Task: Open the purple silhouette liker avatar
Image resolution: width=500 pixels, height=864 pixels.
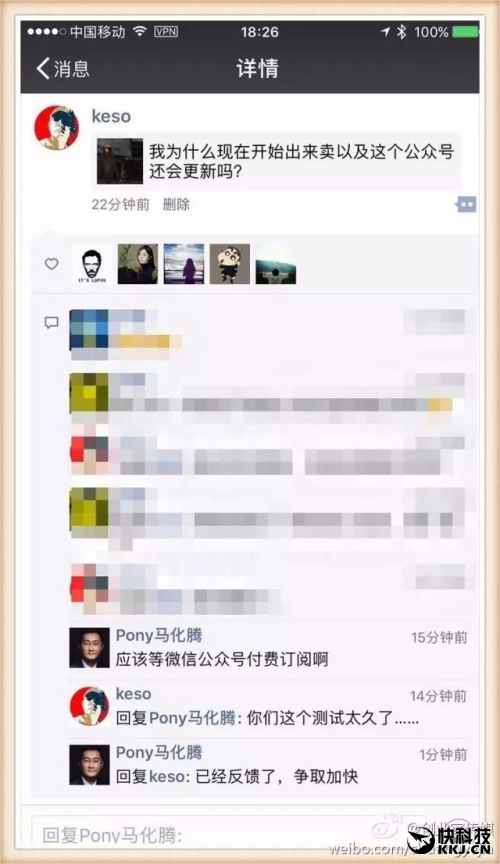Action: pyautogui.click(x=184, y=264)
